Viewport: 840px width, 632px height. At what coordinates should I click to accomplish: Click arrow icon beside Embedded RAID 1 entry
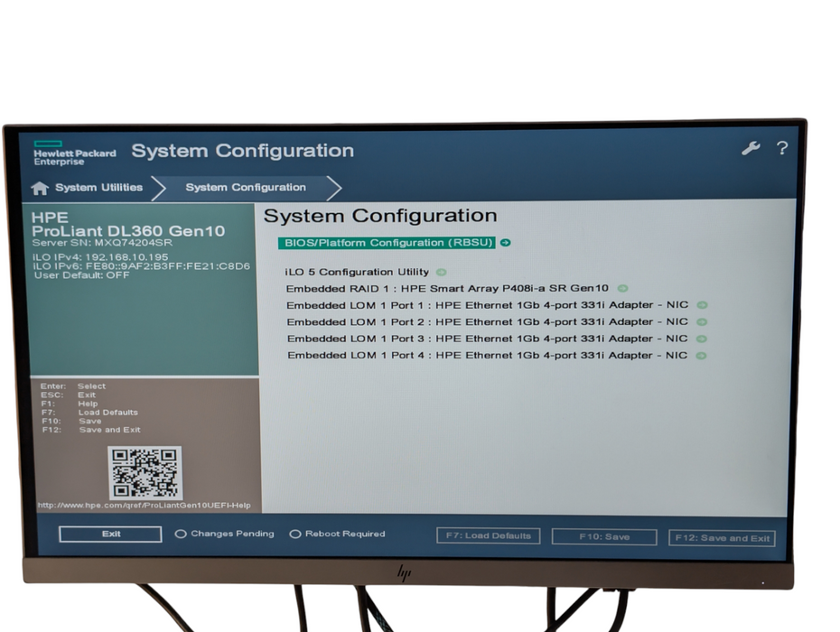click(x=622, y=289)
